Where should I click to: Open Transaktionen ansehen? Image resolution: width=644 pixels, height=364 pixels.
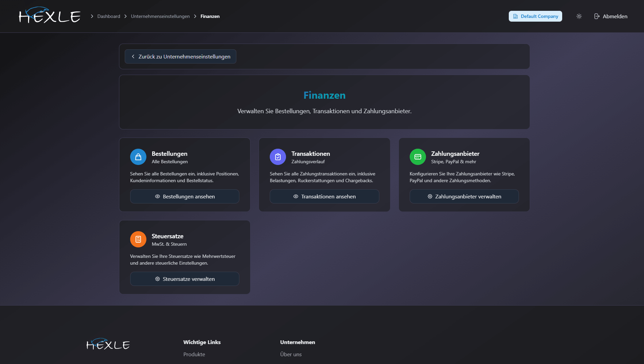coord(324,196)
